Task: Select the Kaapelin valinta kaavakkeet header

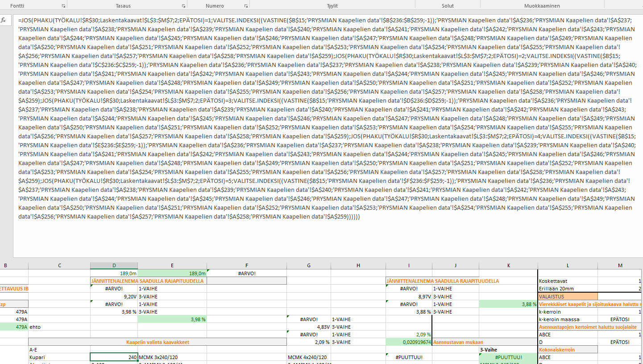Action: pyautogui.click(x=158, y=342)
